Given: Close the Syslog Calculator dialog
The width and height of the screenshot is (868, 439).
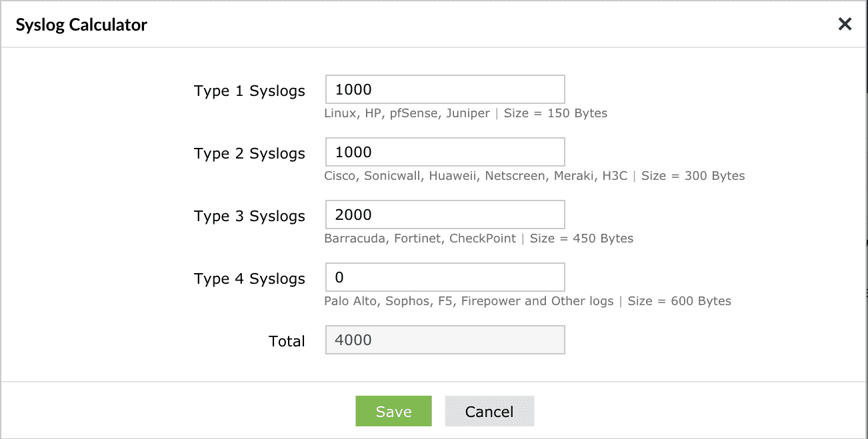Looking at the screenshot, I should pyautogui.click(x=845, y=25).
